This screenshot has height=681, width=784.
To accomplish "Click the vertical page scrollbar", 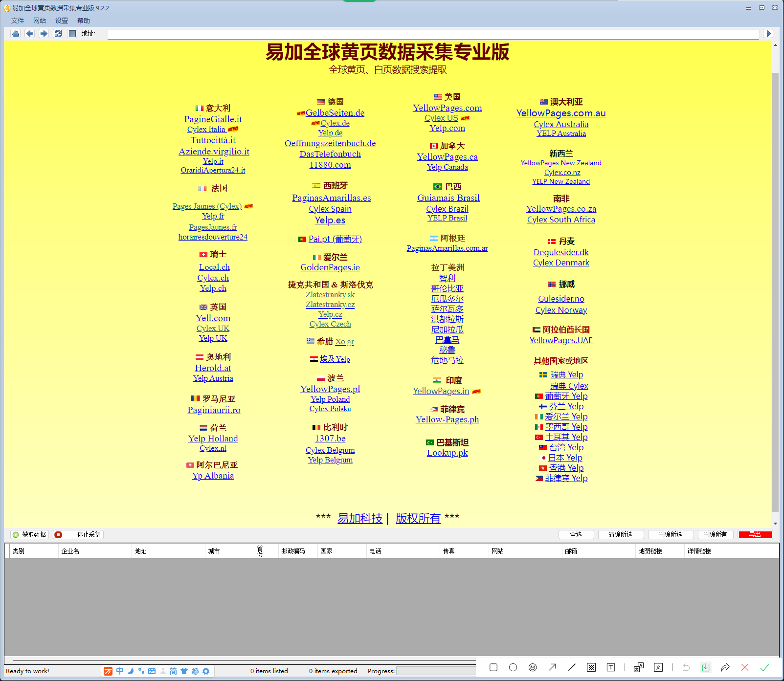I will (775, 293).
